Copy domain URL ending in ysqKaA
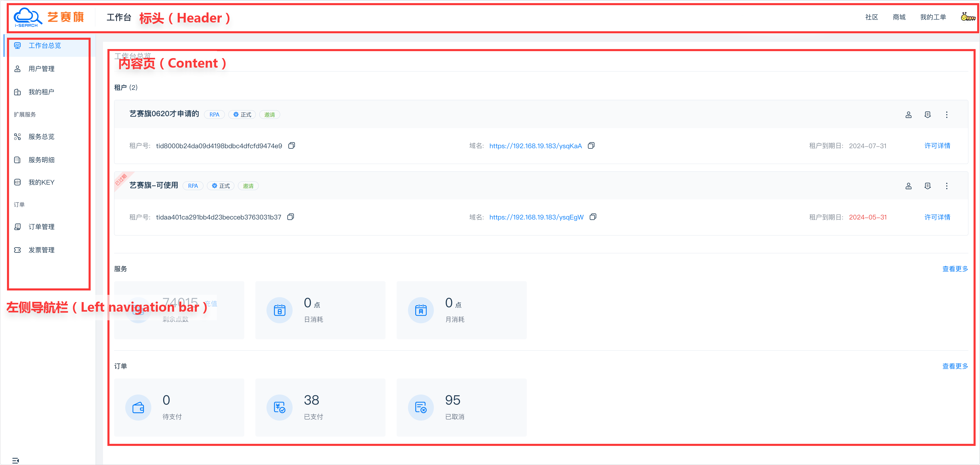This screenshot has width=980, height=465. point(591,146)
